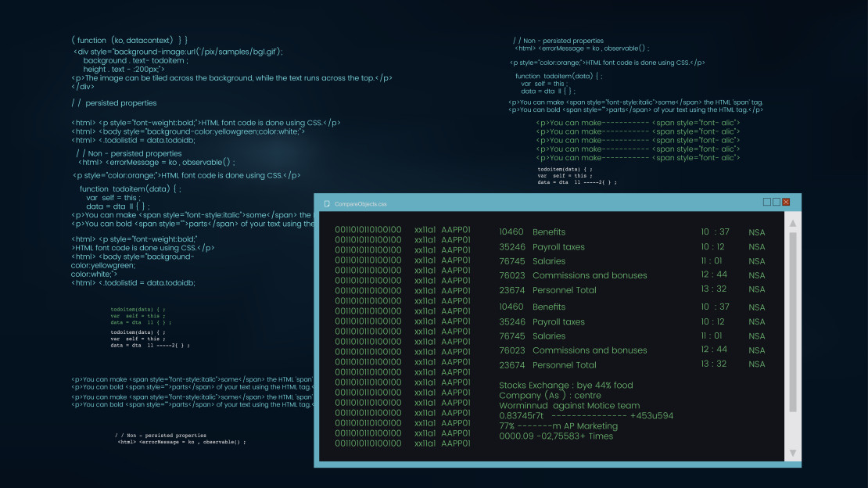Select the 'Company (As) : centre' line

pyautogui.click(x=550, y=396)
